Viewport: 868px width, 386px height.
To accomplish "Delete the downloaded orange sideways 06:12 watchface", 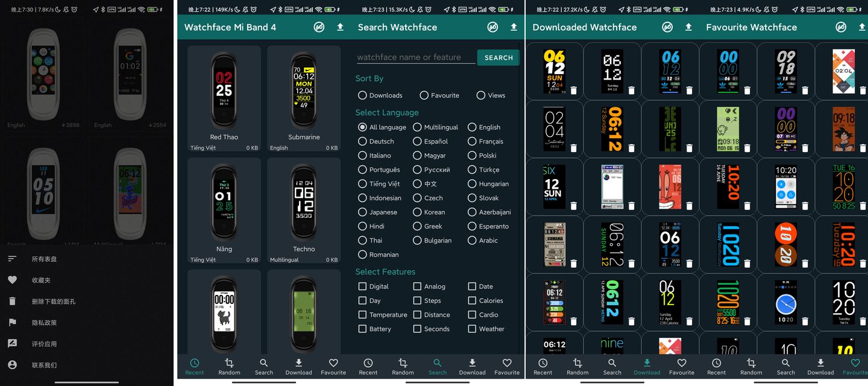I will pyautogui.click(x=631, y=148).
